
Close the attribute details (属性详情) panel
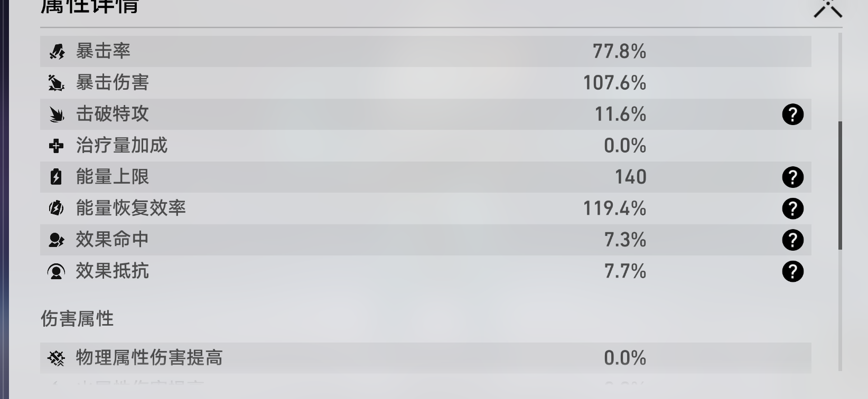tap(828, 7)
